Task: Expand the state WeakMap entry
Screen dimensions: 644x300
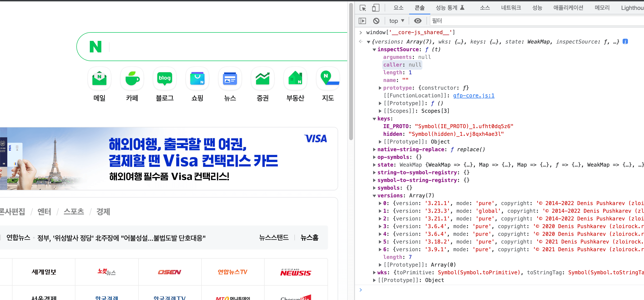Action: click(x=374, y=165)
